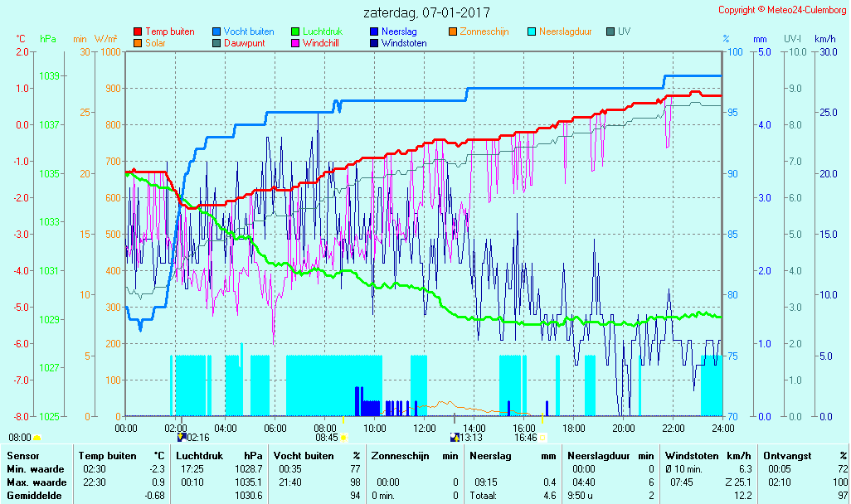Viewport: 851px width, 504px height.
Task: Click the sun icon next to 08:00
Action: (36, 438)
